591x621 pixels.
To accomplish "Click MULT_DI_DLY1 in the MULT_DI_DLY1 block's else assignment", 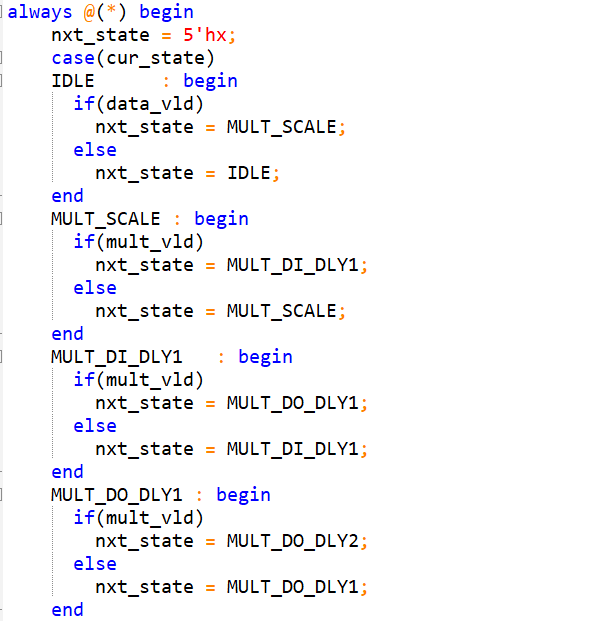I will (x=292, y=449).
